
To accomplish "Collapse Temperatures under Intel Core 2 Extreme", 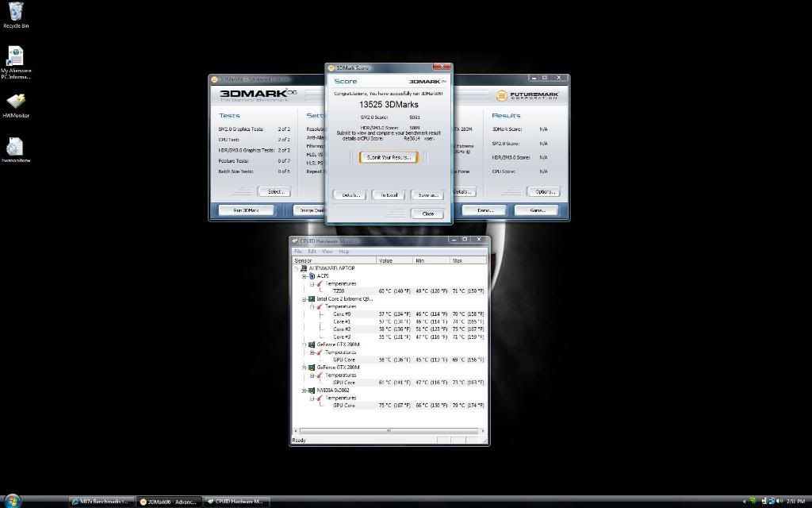I will (312, 307).
